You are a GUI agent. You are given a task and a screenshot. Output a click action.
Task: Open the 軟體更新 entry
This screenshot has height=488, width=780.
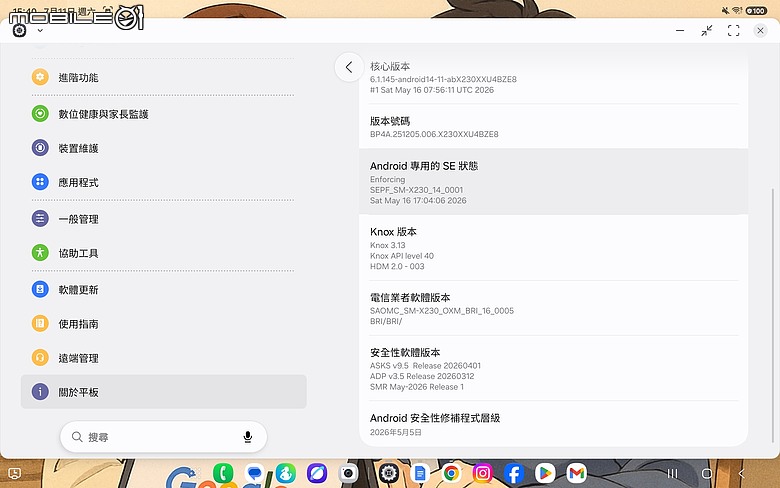(x=164, y=289)
